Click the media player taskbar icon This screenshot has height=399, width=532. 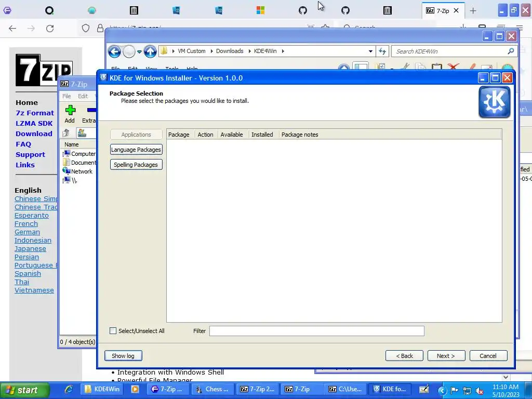pyautogui.click(x=135, y=389)
